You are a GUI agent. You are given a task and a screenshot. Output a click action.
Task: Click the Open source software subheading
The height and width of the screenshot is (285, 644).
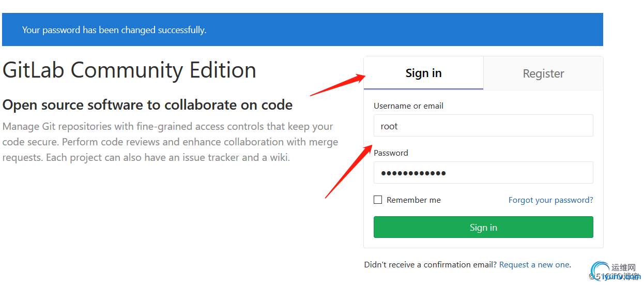pos(147,105)
